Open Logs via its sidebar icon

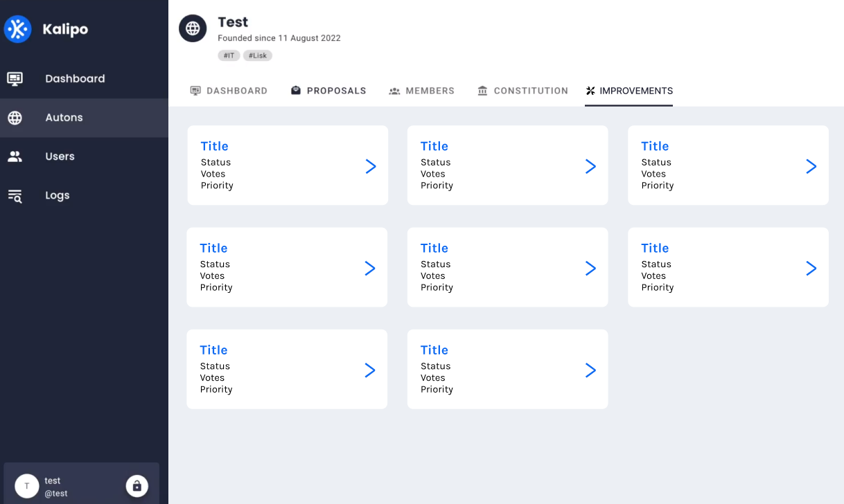click(x=15, y=195)
